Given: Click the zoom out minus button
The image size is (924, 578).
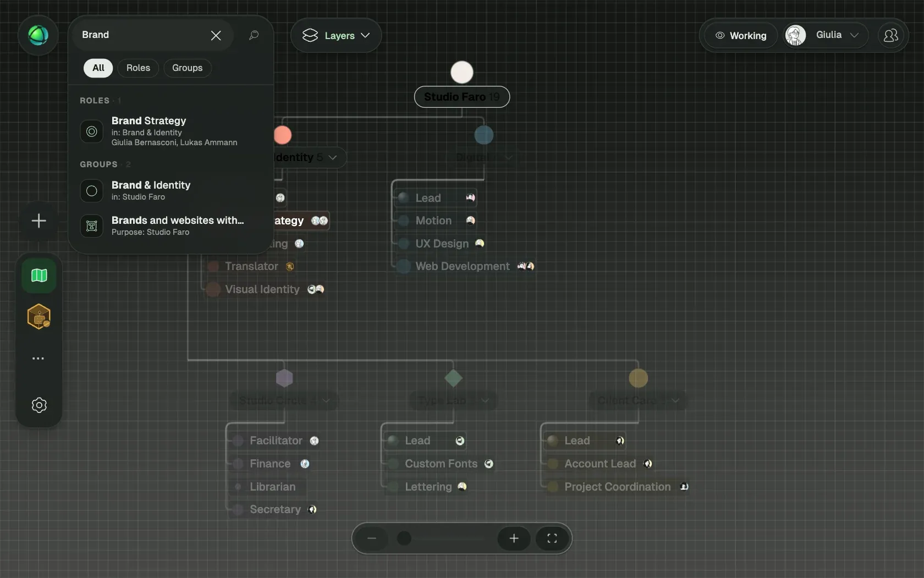Looking at the screenshot, I should 372,538.
